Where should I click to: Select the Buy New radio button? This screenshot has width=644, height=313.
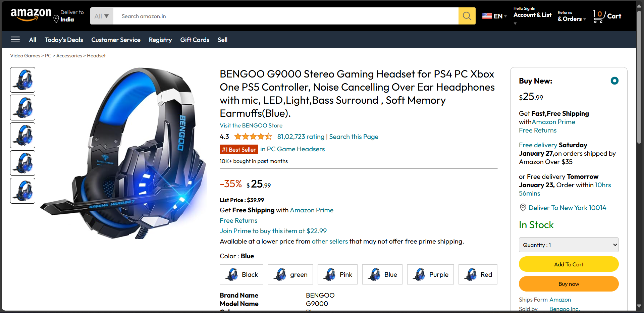click(x=614, y=81)
